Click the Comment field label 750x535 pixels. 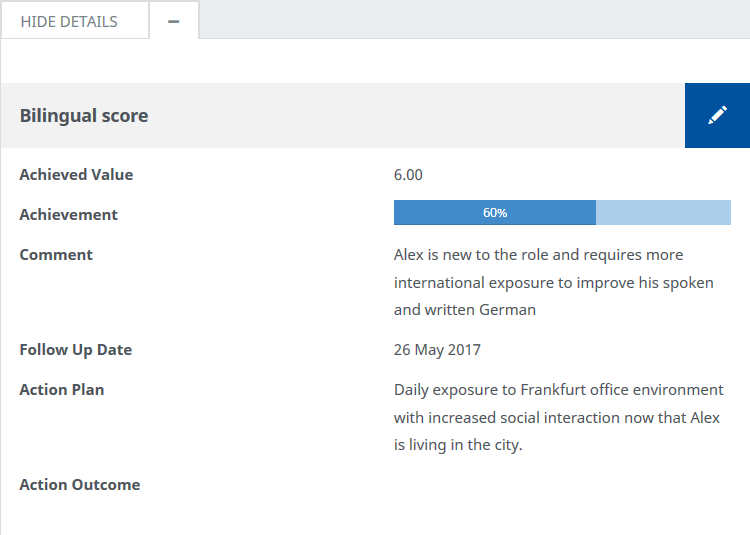coord(56,255)
